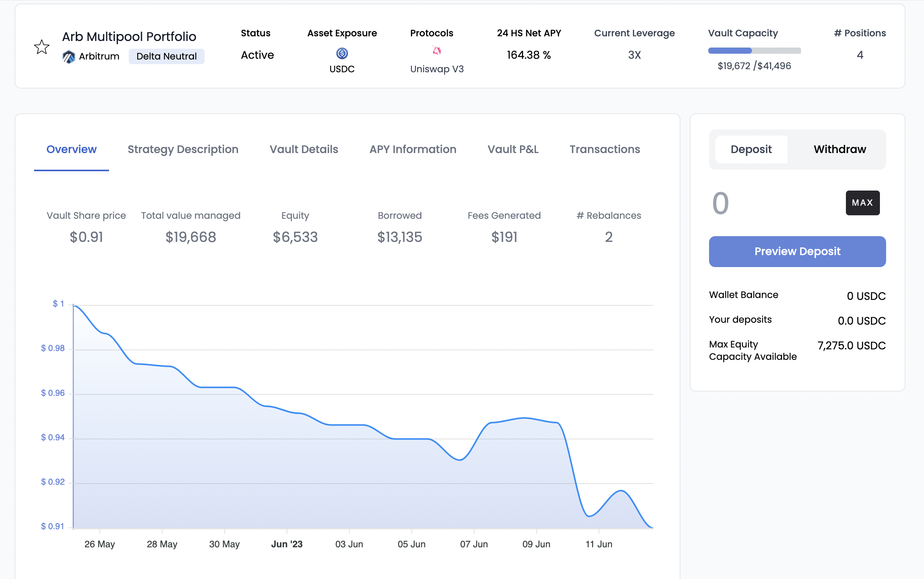Open the Strategy Description tab
Screen dimensions: 924x579
tap(183, 149)
